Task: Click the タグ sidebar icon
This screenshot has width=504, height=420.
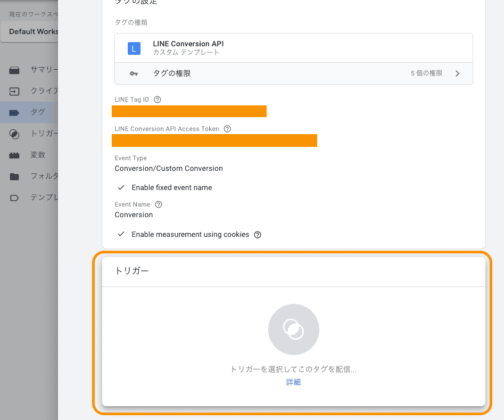Action: click(x=14, y=113)
